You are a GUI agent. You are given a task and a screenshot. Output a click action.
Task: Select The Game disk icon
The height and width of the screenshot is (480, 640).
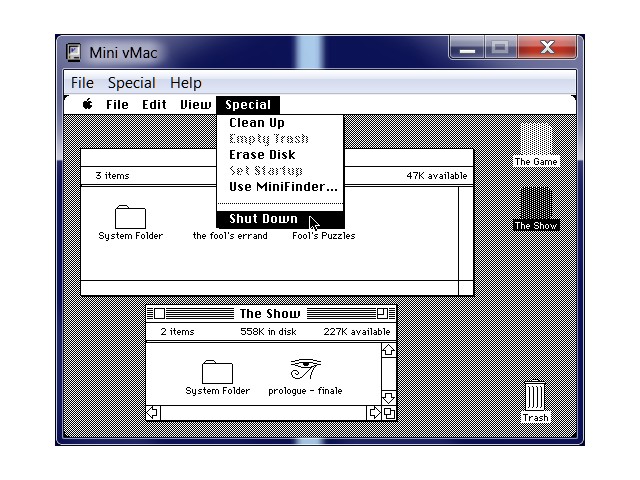[536, 139]
